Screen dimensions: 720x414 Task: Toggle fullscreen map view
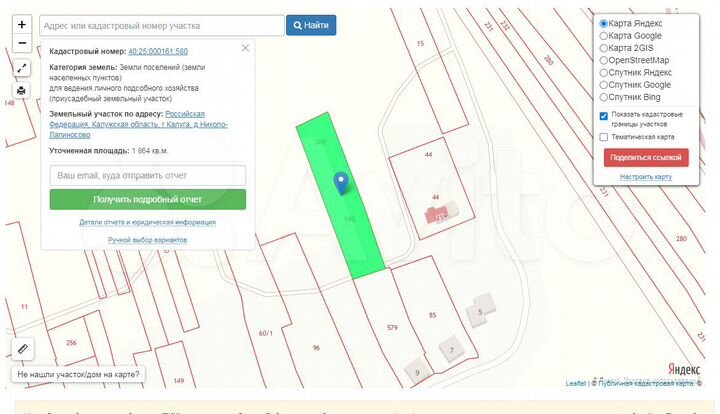(x=22, y=69)
